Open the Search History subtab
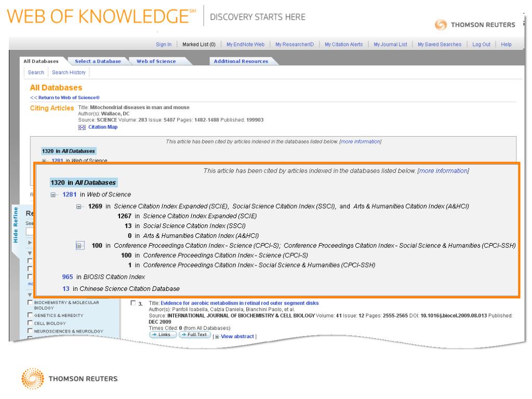This screenshot has height=399, width=532. (x=69, y=73)
